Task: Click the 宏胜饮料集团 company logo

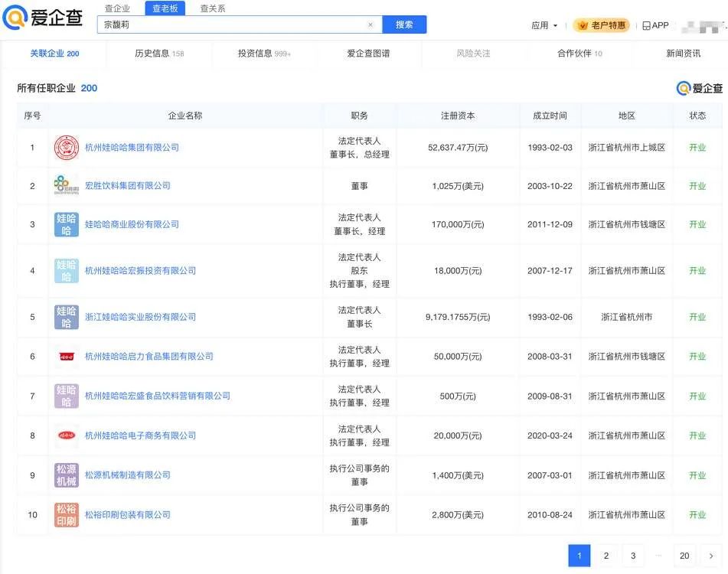Action: (66, 184)
